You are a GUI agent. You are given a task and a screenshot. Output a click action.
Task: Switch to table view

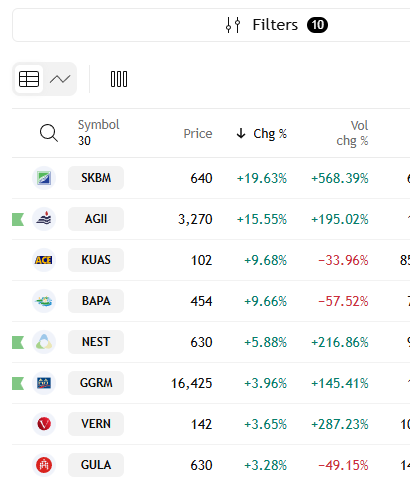click(x=29, y=79)
